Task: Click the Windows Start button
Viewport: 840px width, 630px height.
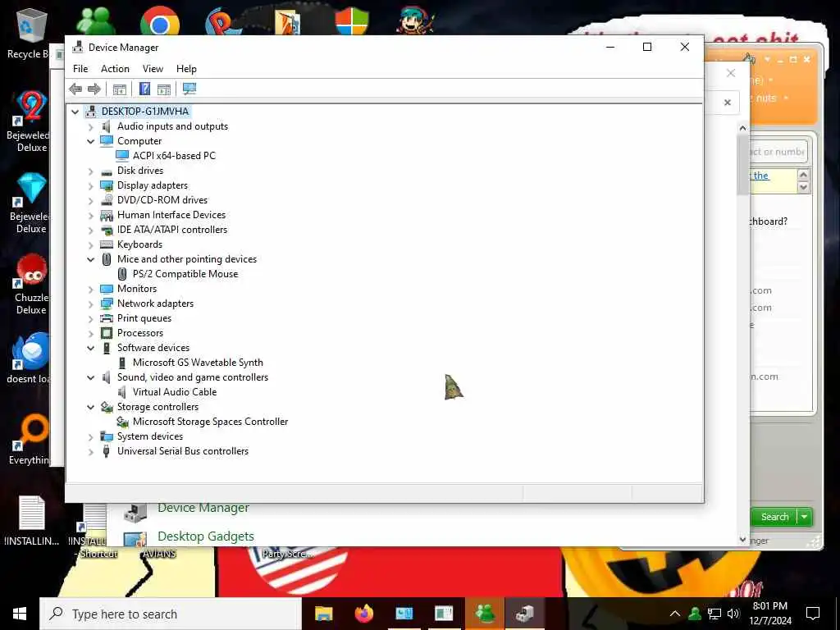Action: 20,614
